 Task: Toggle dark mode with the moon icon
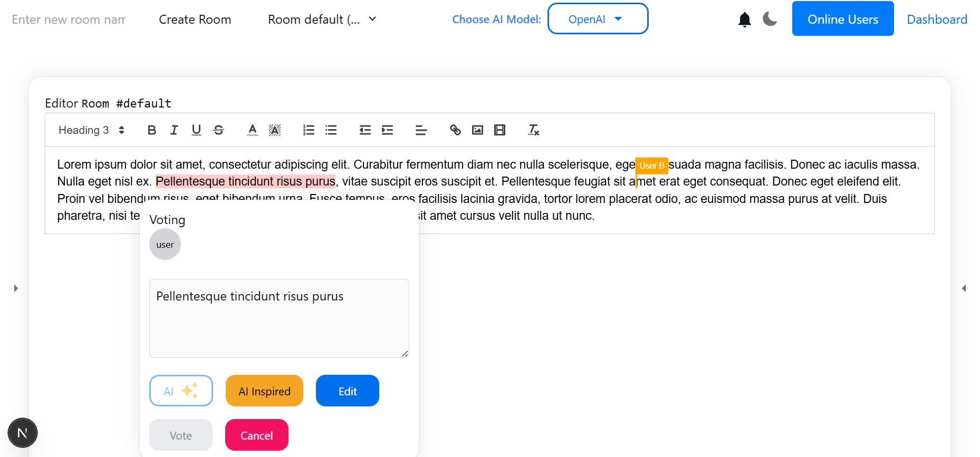click(770, 20)
